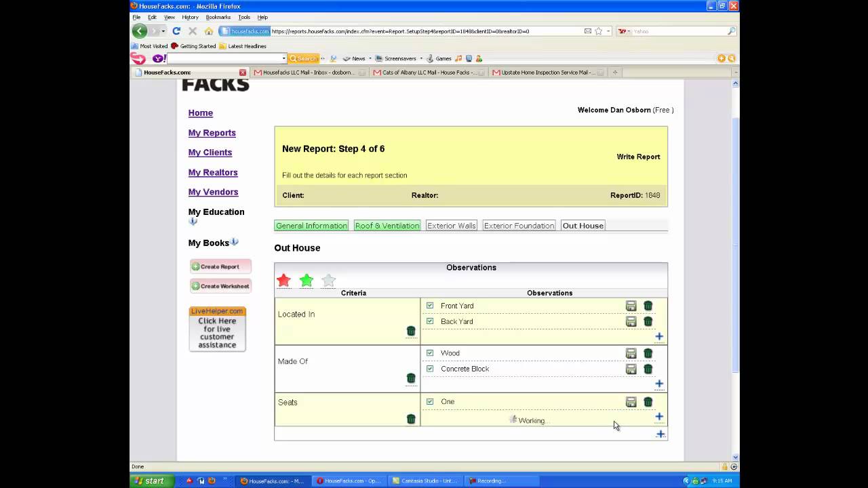The height and width of the screenshot is (488, 868).
Task: Open Yahoo toolbar search dropdown
Action: (x=283, y=58)
